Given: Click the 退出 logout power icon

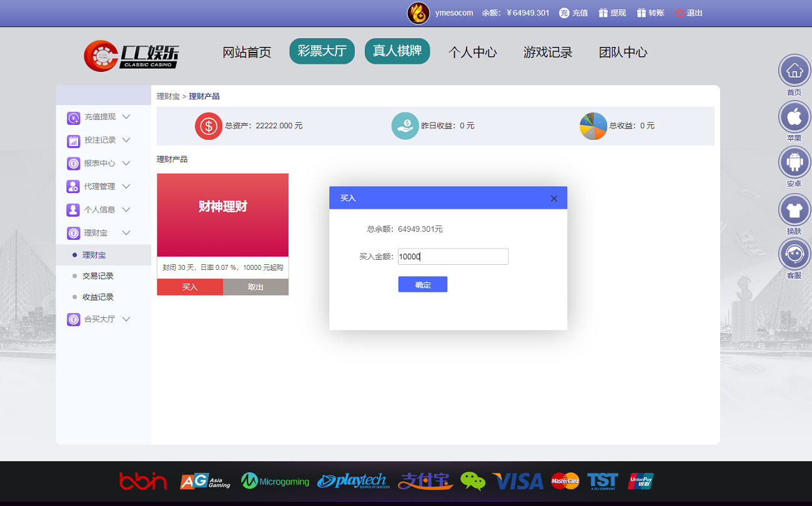Looking at the screenshot, I should pos(680,13).
